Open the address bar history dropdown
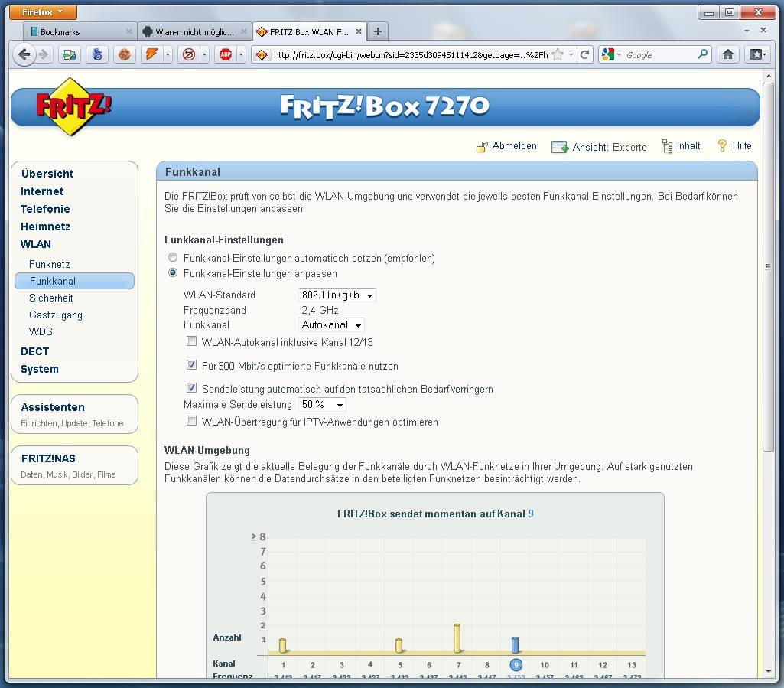Image resolution: width=784 pixels, height=688 pixels. coord(571,54)
